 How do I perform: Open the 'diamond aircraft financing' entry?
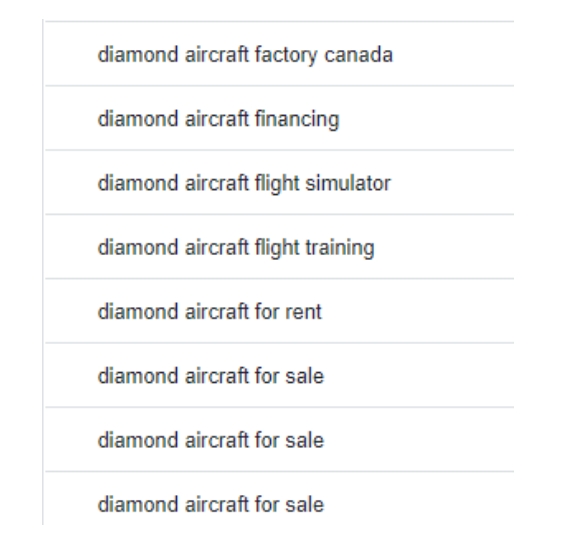tap(279, 118)
